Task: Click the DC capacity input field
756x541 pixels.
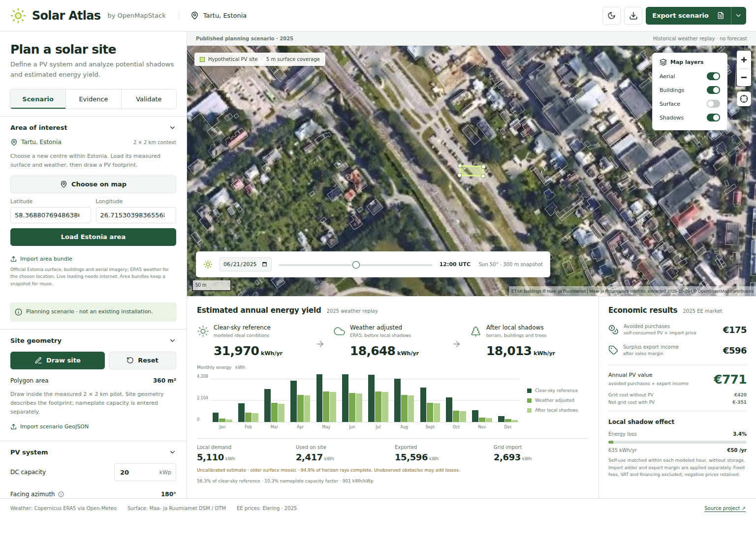Action: point(145,472)
